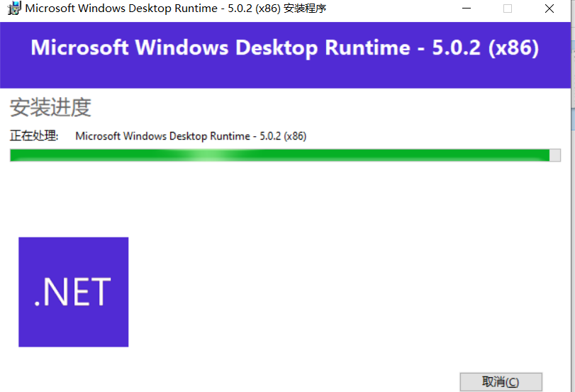Click the package name beside 正在处理
Image resolution: width=575 pixels, height=392 pixels.
(x=191, y=136)
